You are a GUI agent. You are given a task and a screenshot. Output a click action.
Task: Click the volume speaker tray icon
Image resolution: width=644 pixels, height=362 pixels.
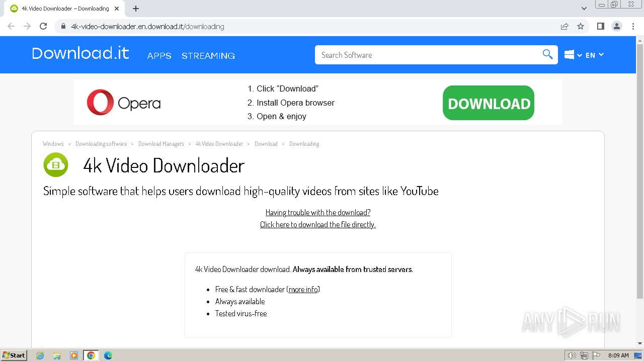(572, 355)
